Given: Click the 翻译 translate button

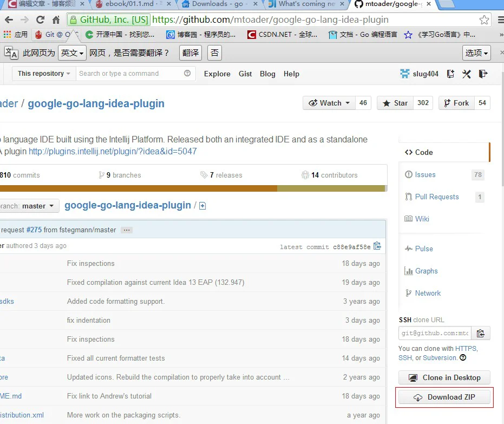Looking at the screenshot, I should 191,53.
